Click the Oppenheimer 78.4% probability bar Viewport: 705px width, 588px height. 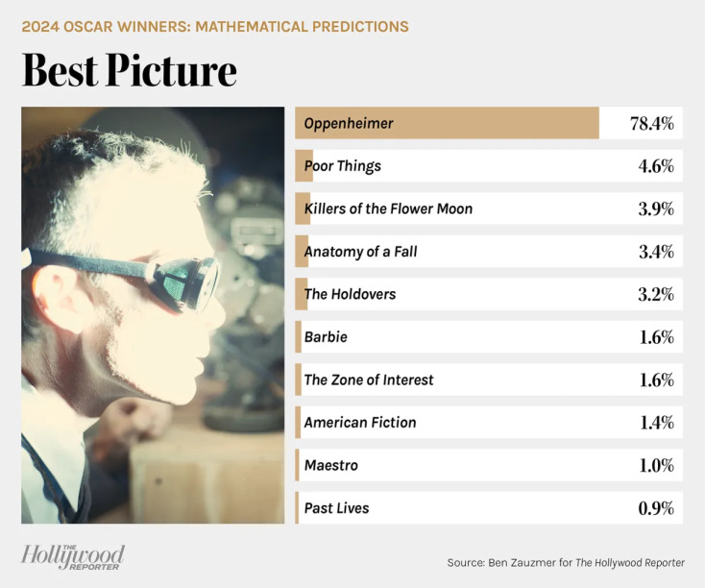pyautogui.click(x=447, y=123)
